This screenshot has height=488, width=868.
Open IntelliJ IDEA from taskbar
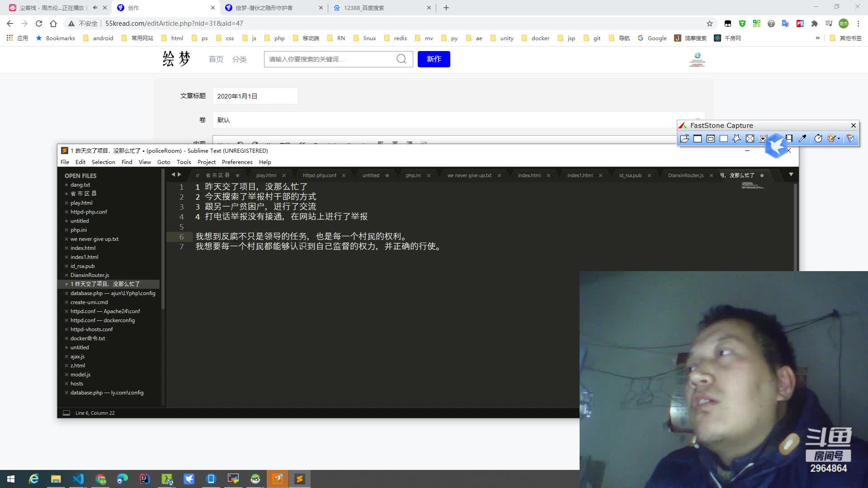145,479
